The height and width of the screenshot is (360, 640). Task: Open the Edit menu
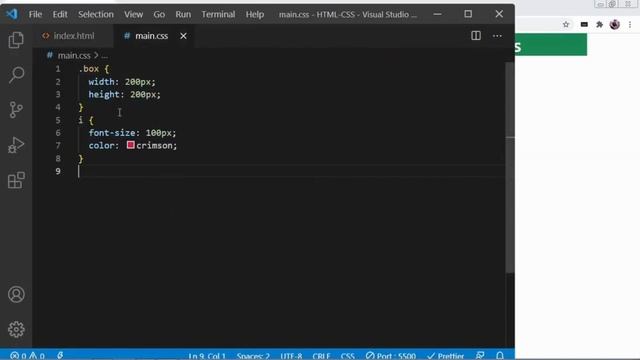[60, 14]
